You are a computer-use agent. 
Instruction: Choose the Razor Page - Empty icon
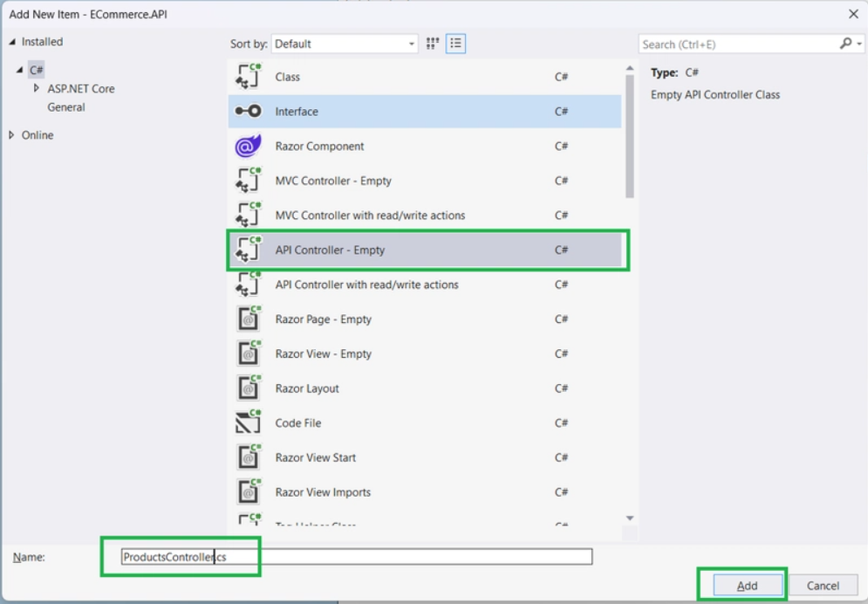[x=248, y=319]
